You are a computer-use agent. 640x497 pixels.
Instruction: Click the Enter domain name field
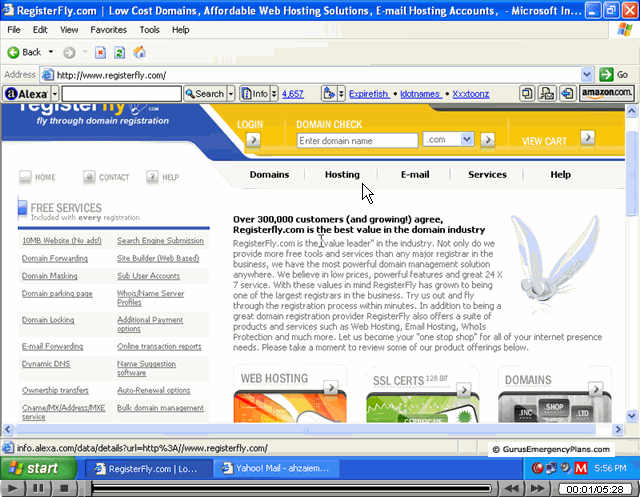pyautogui.click(x=357, y=140)
